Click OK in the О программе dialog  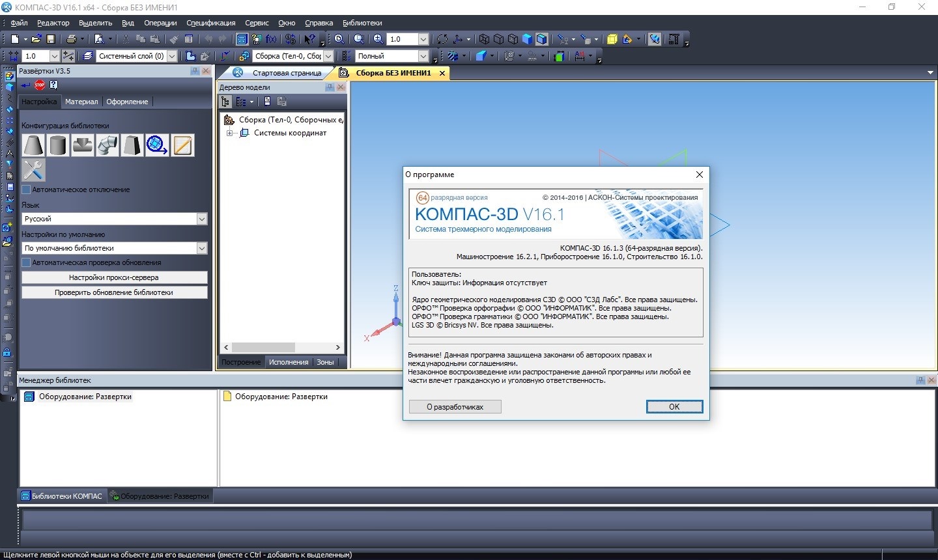coord(674,406)
